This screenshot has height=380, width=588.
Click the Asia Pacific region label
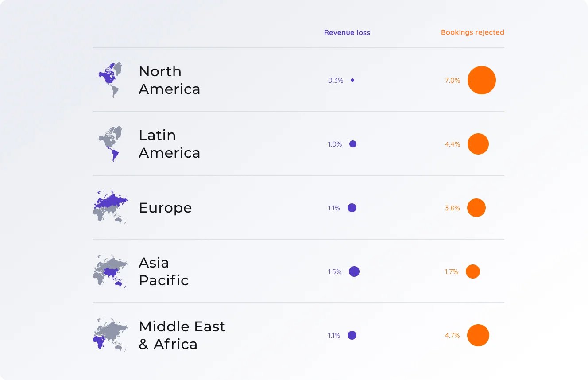163,271
